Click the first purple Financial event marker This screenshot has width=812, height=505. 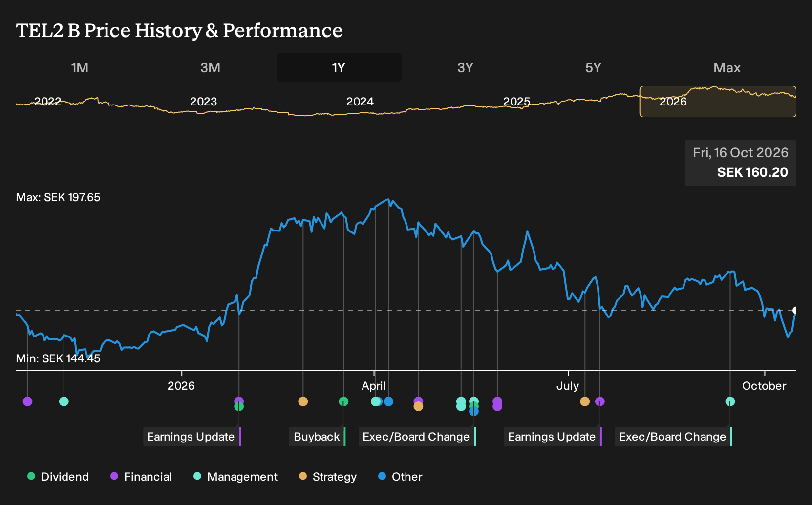[x=27, y=401]
